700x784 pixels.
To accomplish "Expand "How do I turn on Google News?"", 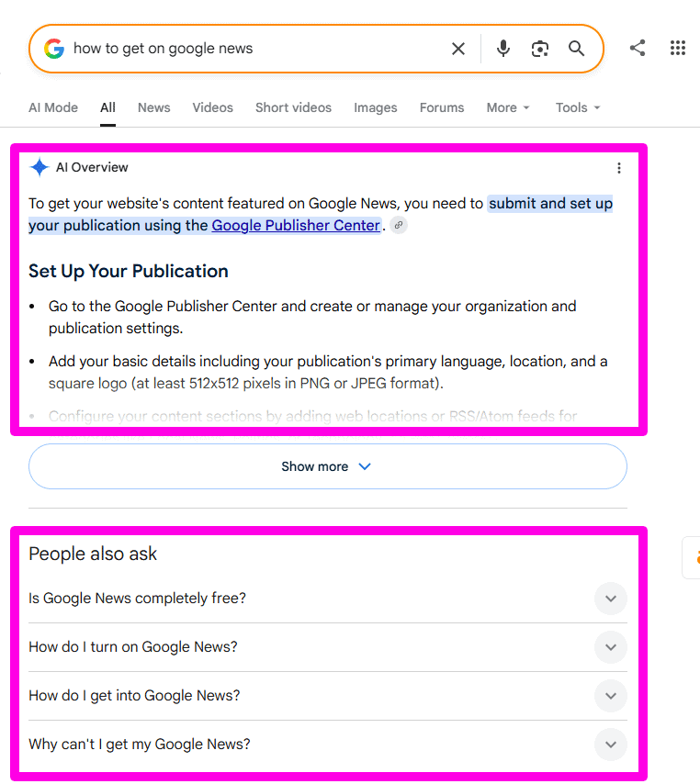I will [328, 647].
